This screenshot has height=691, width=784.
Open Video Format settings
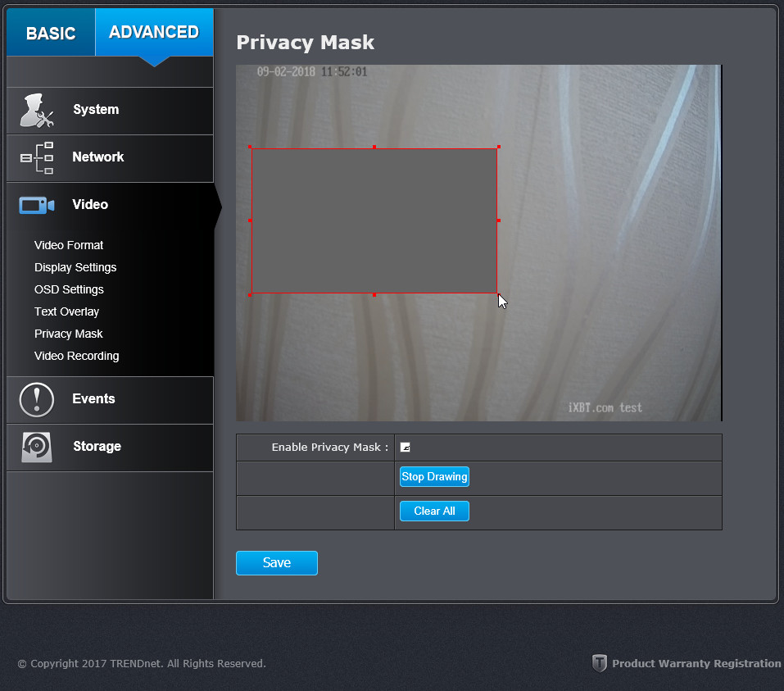(69, 245)
